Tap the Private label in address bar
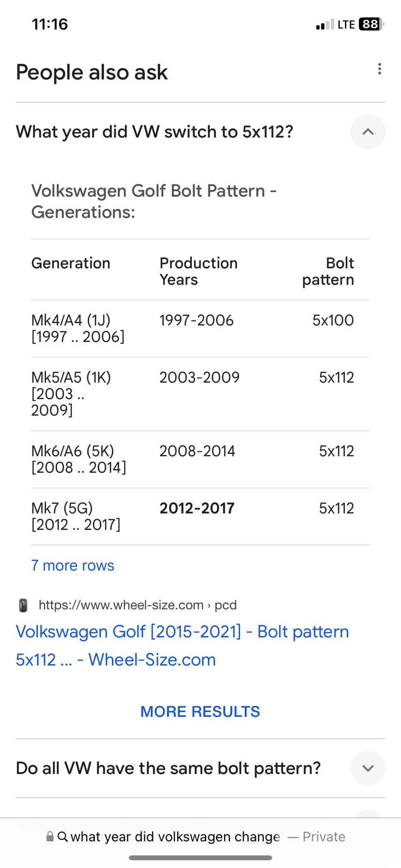Image resolution: width=401 pixels, height=868 pixels. pyautogui.click(x=324, y=837)
